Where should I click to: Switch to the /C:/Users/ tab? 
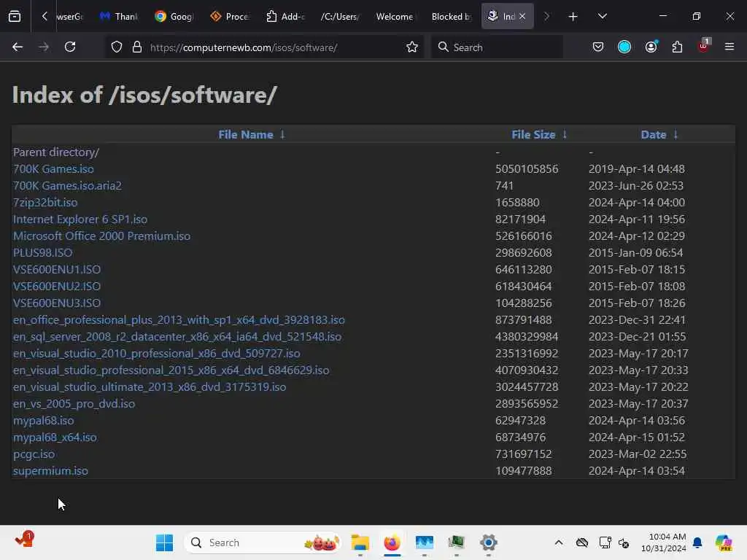click(340, 17)
